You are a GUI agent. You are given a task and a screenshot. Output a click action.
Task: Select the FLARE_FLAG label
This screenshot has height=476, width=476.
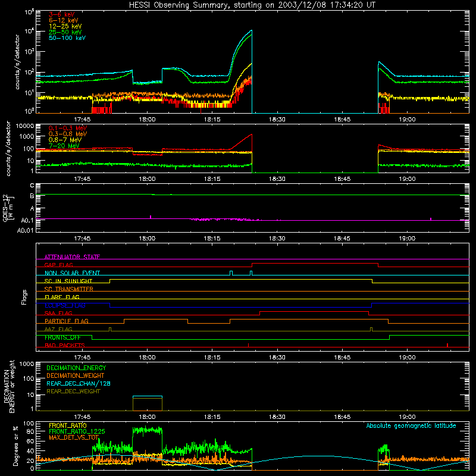(x=62, y=297)
